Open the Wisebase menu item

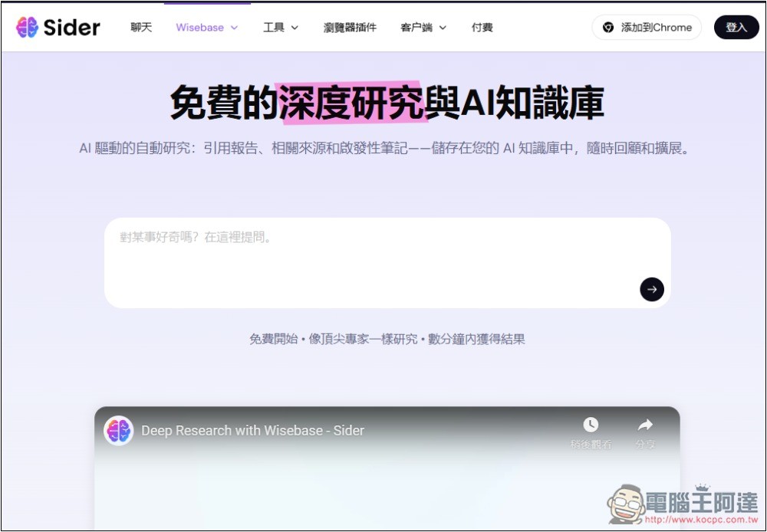tap(199, 28)
